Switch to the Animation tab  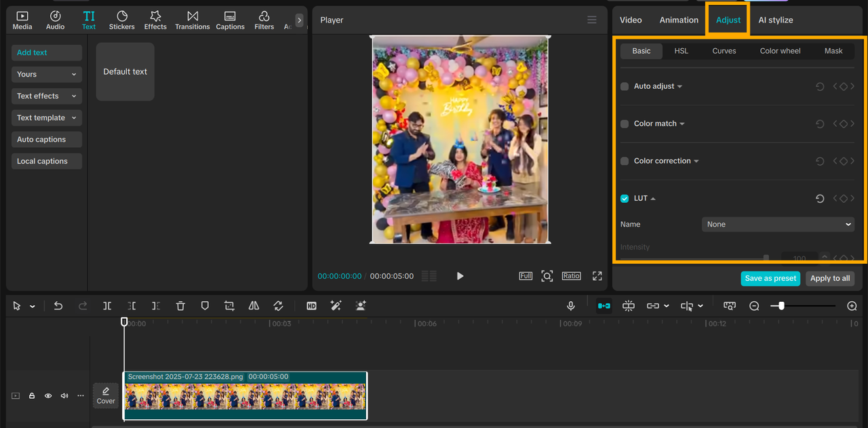tap(679, 20)
